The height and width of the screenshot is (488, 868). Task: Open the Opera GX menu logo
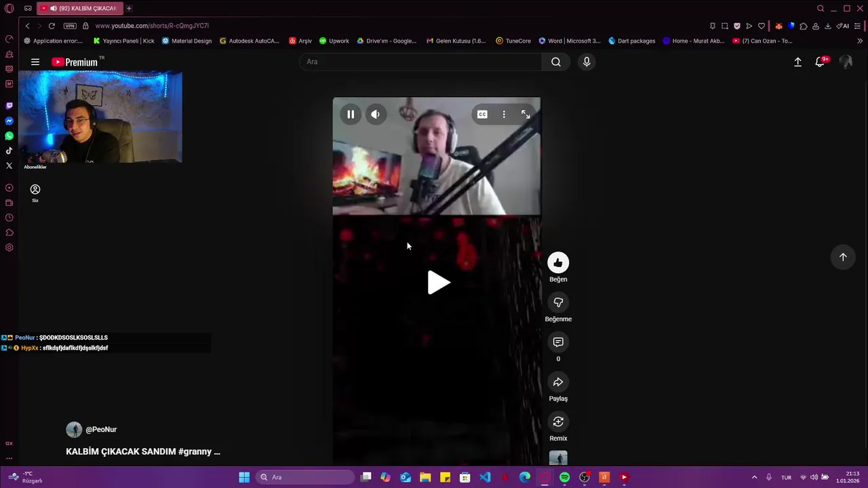click(x=9, y=8)
